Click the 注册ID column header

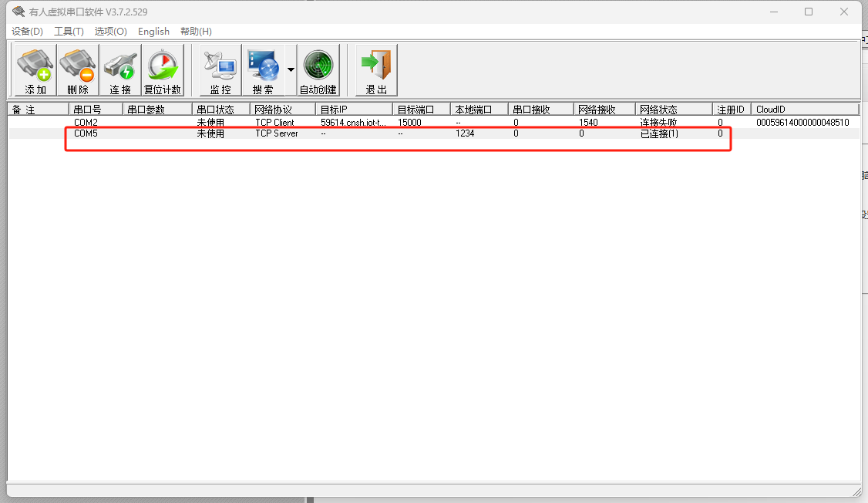pyautogui.click(x=732, y=110)
